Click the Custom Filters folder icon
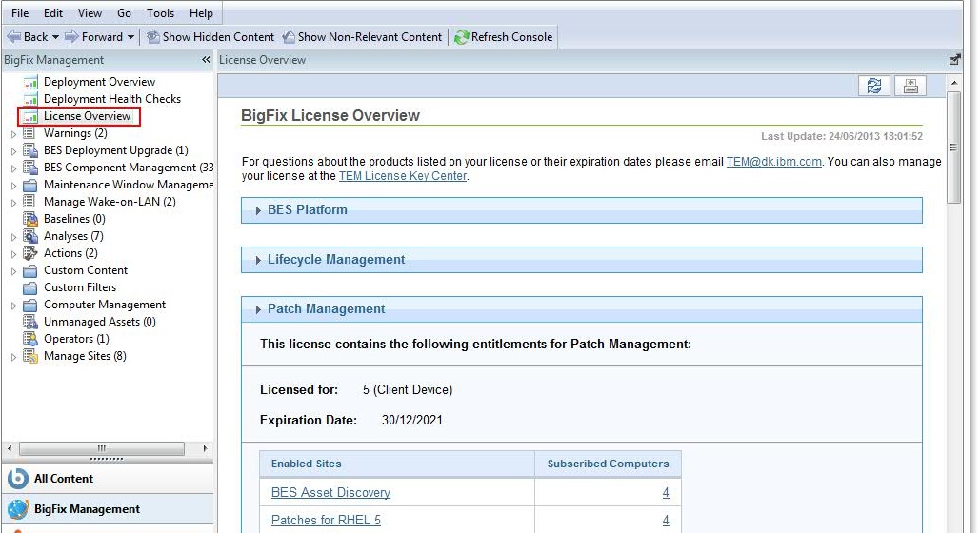The image size is (980, 533). 30,288
